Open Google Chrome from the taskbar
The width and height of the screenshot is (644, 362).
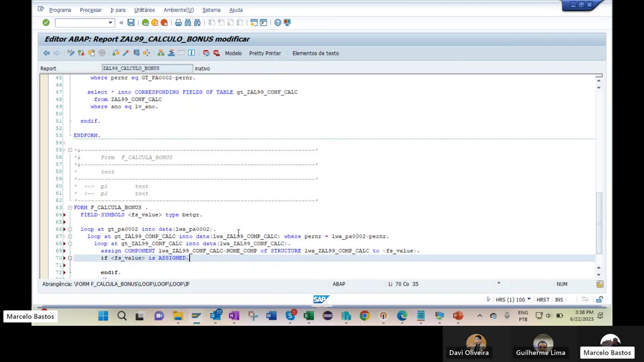pyautogui.click(x=365, y=316)
